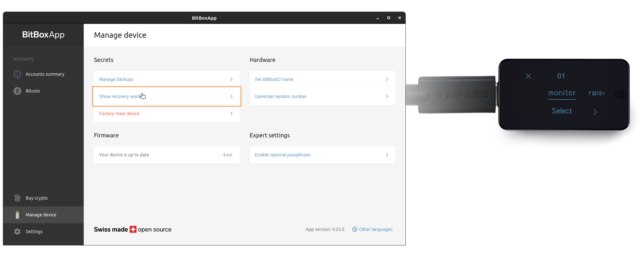Click the Buy crypto coins icon
The width and height of the screenshot is (644, 258).
tap(17, 198)
